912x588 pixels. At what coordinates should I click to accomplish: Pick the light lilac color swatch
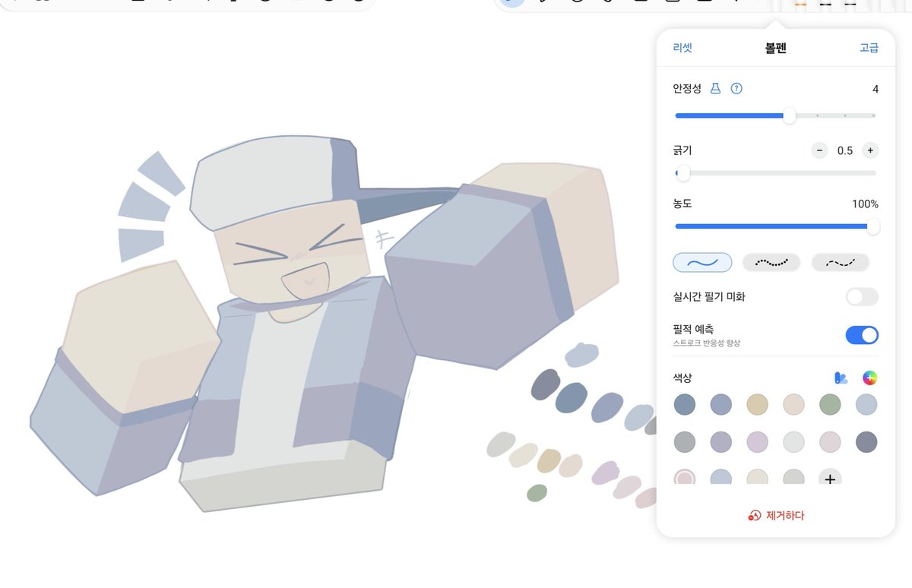coord(757,442)
